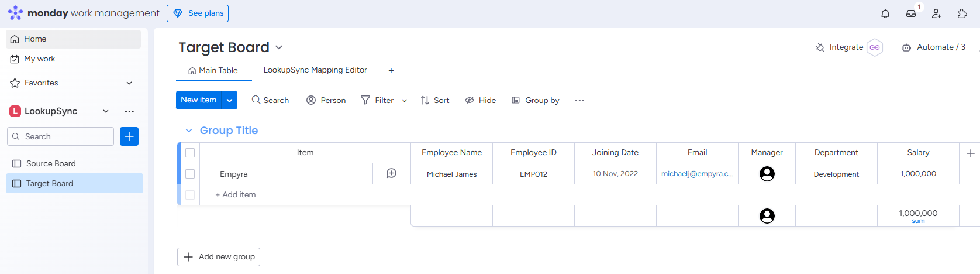This screenshot has width=980, height=274.
Task: Click Group by in toolbar
Action: [536, 100]
